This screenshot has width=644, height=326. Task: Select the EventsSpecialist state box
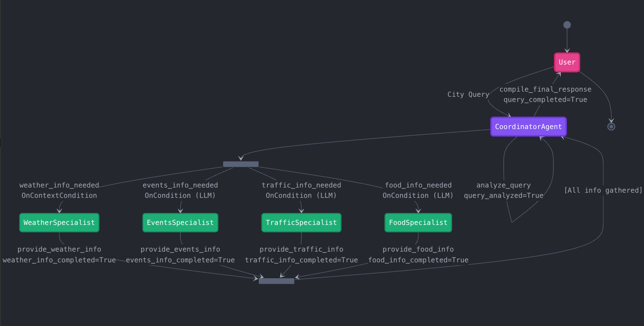click(x=180, y=223)
